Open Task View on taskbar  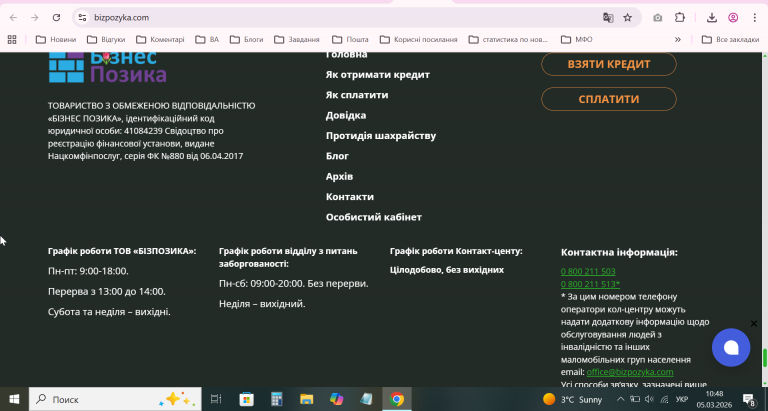(216, 399)
